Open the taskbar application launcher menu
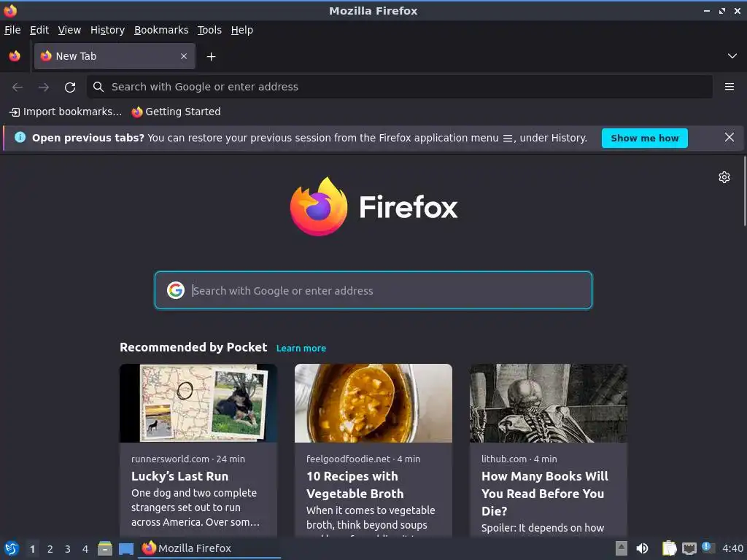 [12, 548]
